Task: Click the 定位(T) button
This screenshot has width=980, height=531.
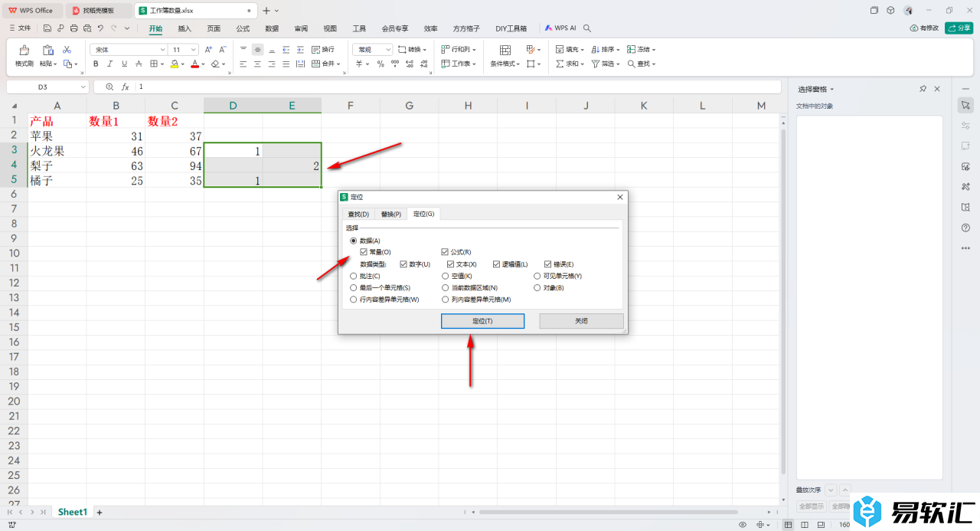Action: coord(482,321)
